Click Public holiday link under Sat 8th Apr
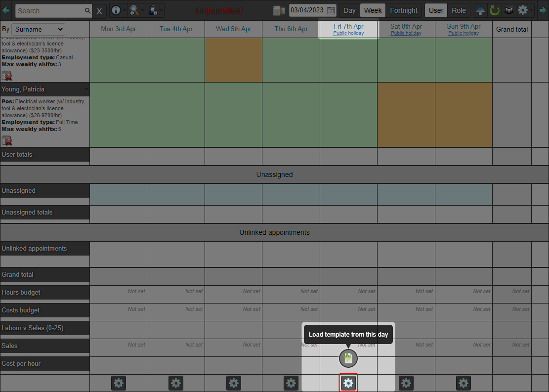The width and height of the screenshot is (549, 392). 406,33
